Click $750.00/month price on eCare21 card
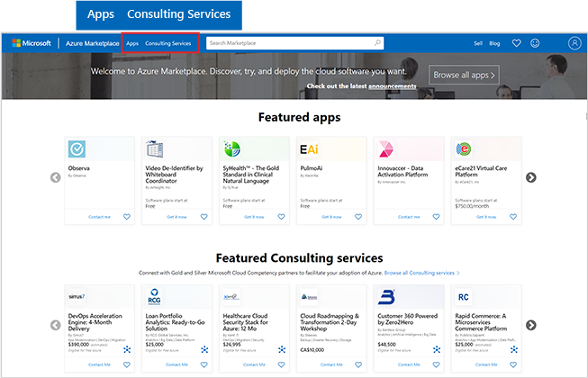This screenshot has width=588, height=378. tap(472, 206)
